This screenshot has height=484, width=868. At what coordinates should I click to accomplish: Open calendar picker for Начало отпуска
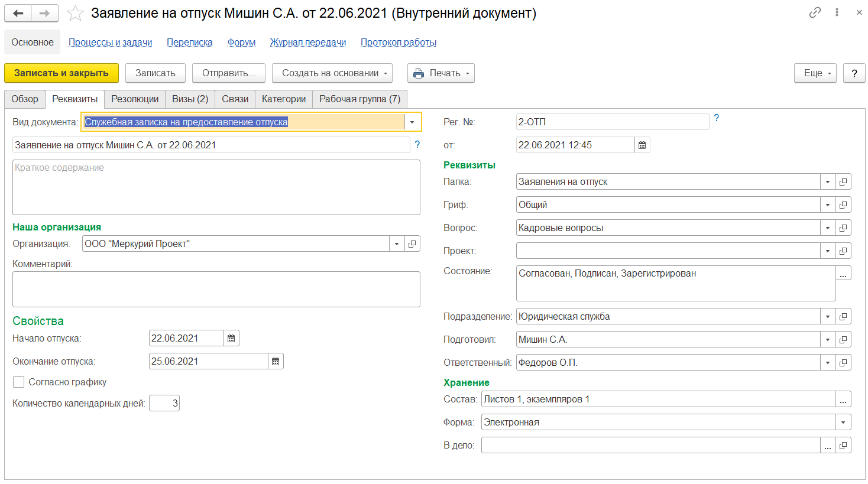pos(231,339)
